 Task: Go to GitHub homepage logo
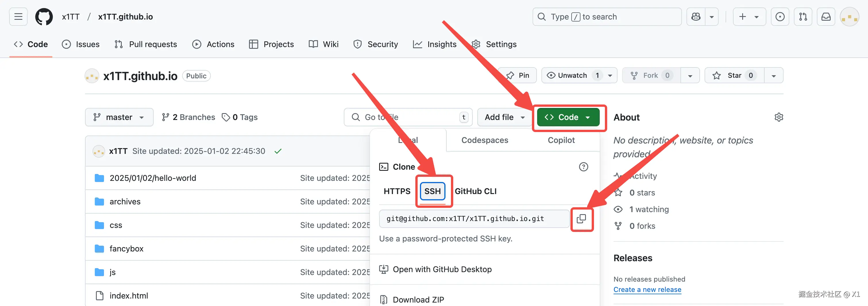click(44, 16)
